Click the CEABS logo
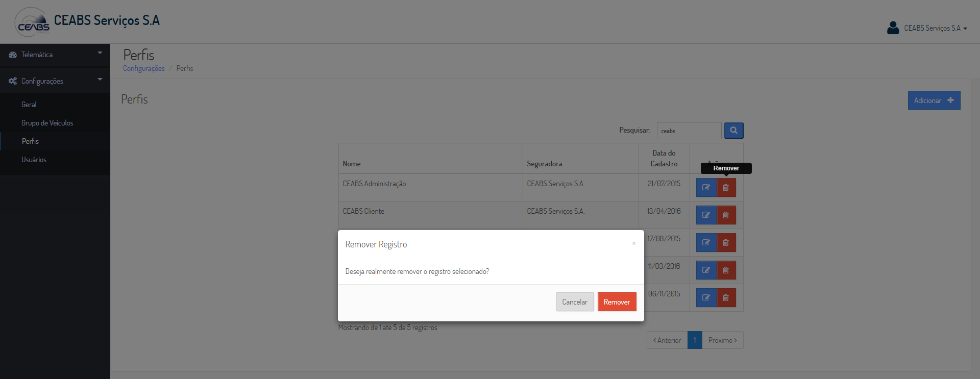The image size is (980, 379). tap(33, 22)
